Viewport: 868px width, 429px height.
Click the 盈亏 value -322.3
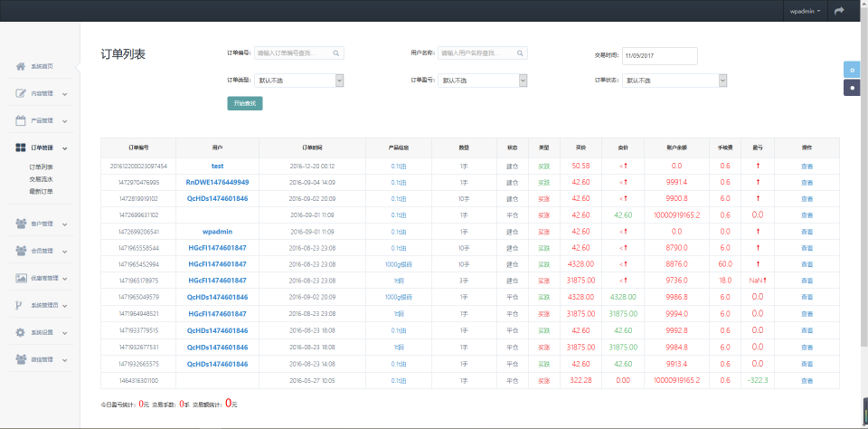click(x=758, y=380)
